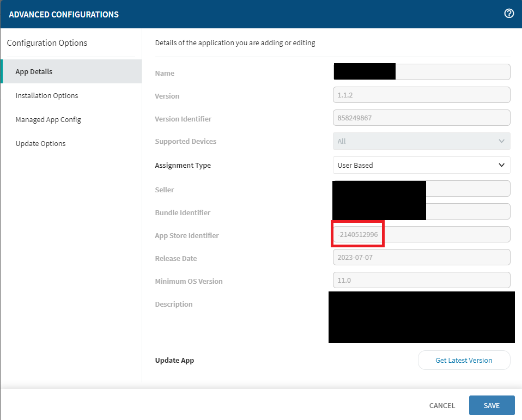Cancel the advanced configuration dialog
Screen dimensions: 522x420
pos(442,405)
